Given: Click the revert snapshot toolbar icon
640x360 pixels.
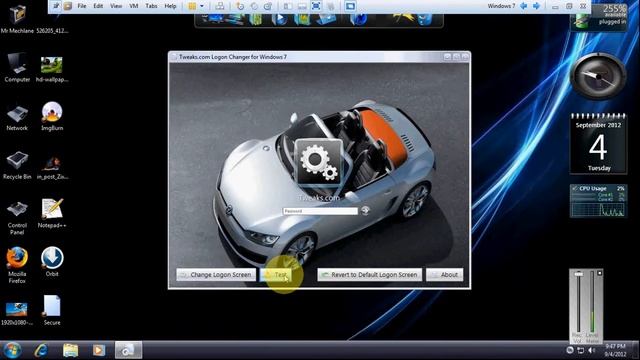Looking at the screenshot, I should pos(254,6).
